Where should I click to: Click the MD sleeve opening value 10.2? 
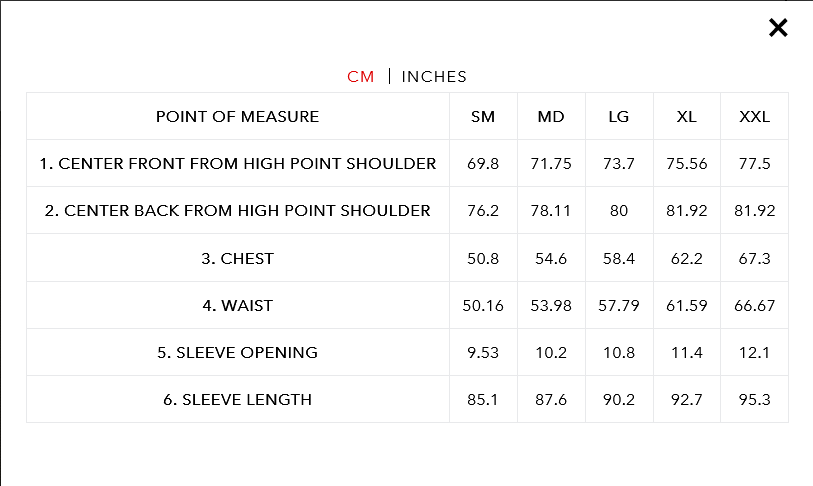click(551, 353)
